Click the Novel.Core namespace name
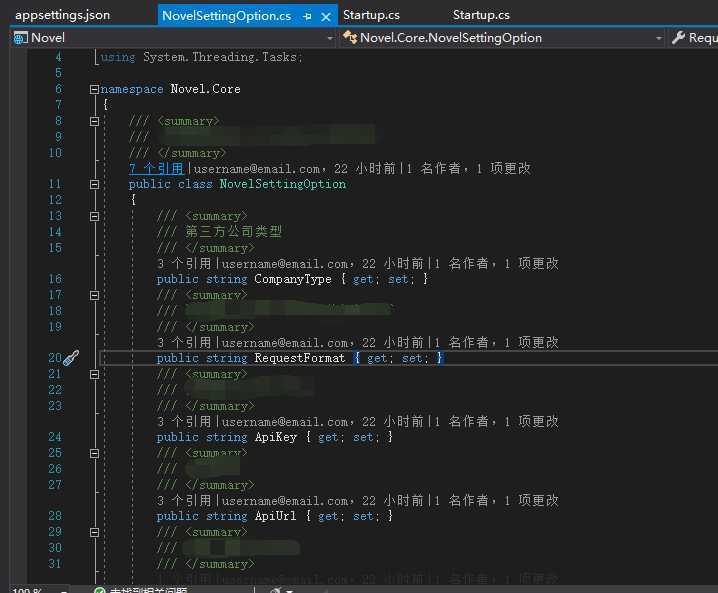Screen dimensions: 718x593 [206, 89]
